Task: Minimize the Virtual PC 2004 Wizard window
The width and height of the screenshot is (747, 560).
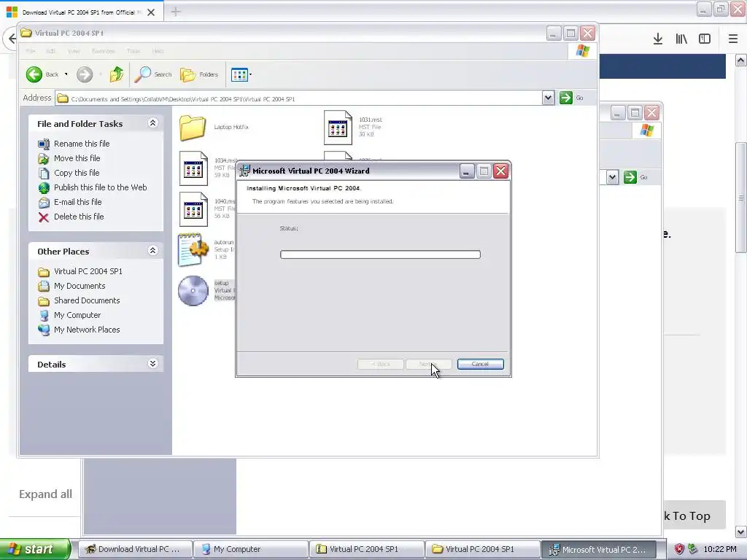Action: tap(466, 171)
